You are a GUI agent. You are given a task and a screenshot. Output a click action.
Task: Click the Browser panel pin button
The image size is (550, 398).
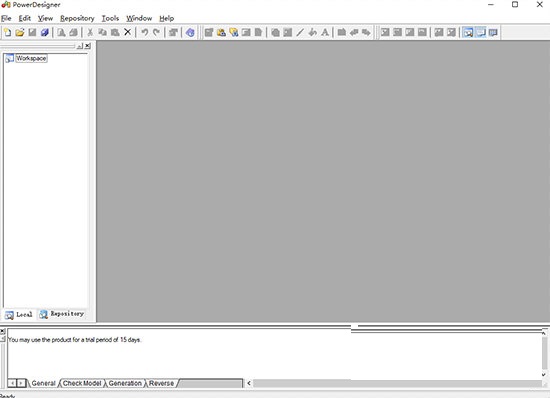click(80, 46)
